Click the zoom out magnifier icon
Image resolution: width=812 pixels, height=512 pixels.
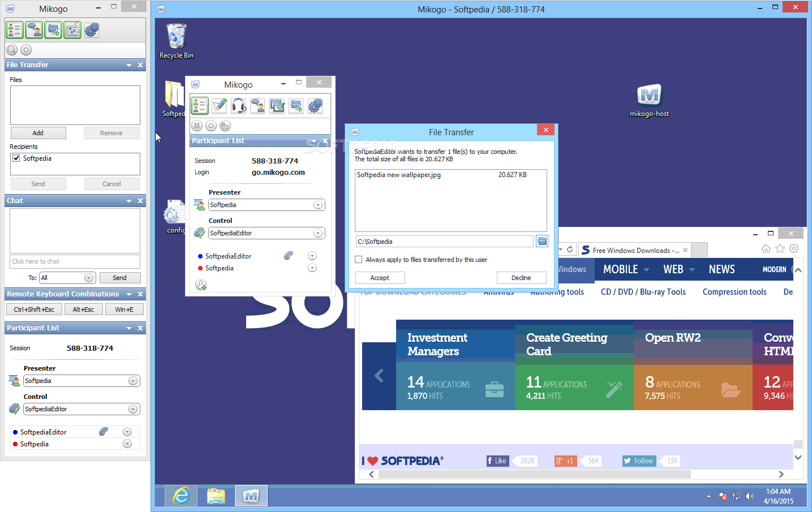(12, 50)
